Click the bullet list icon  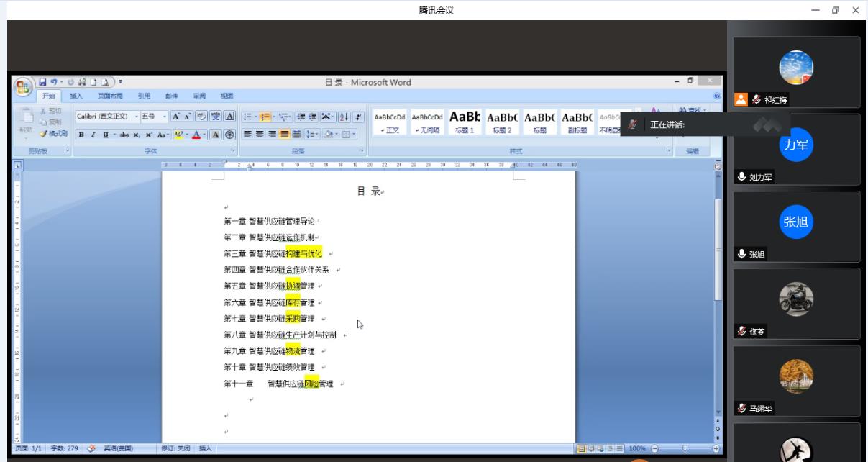coord(247,117)
